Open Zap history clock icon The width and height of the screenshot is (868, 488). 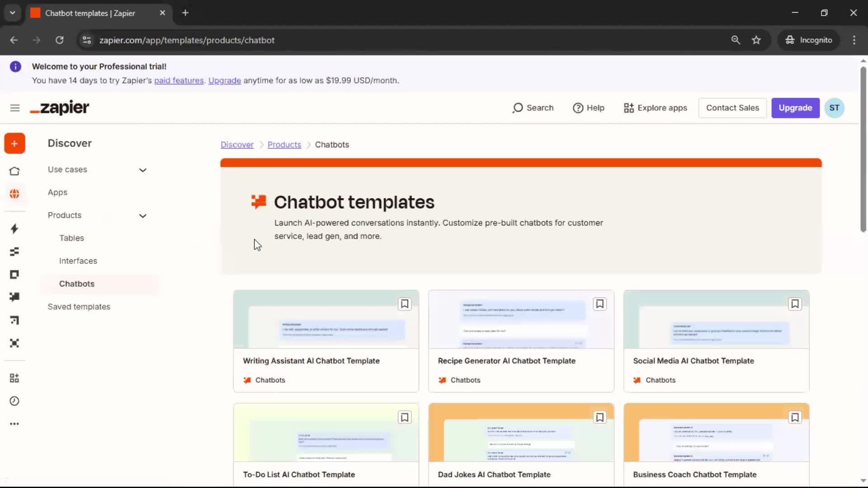tap(14, 401)
